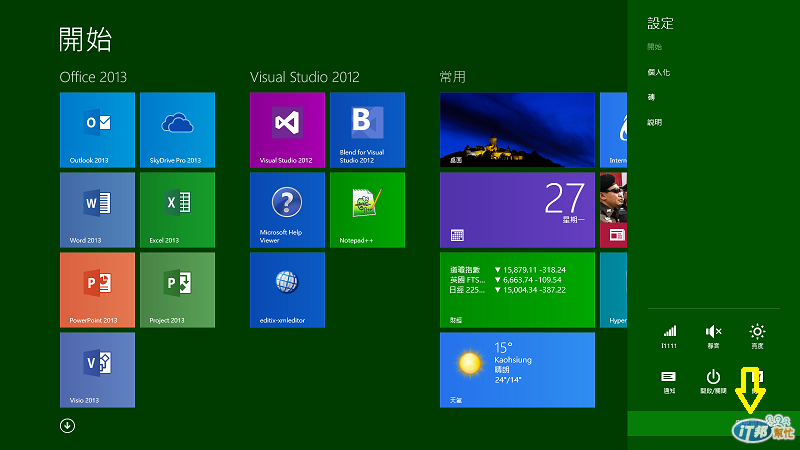
Task: Open the finance tile with stock indices
Action: [517, 290]
